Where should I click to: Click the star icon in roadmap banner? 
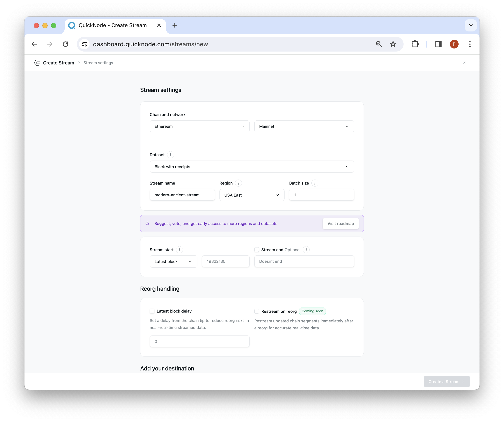[x=147, y=223]
